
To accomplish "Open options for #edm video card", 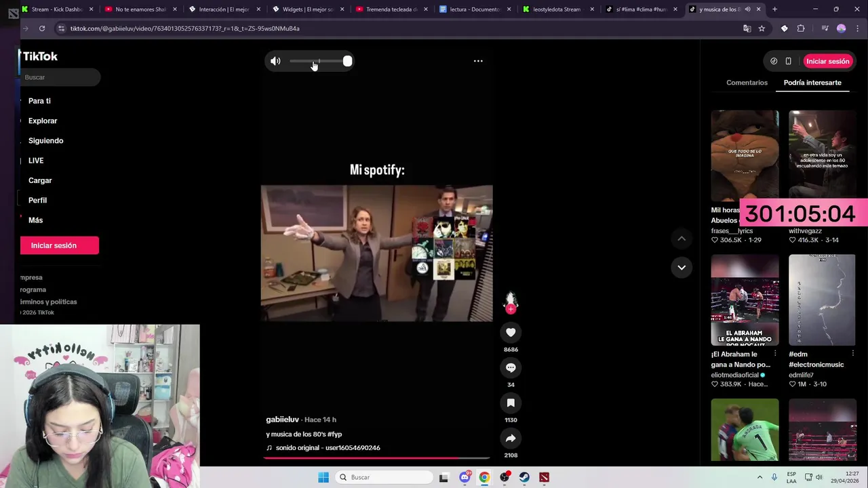I will tap(853, 354).
